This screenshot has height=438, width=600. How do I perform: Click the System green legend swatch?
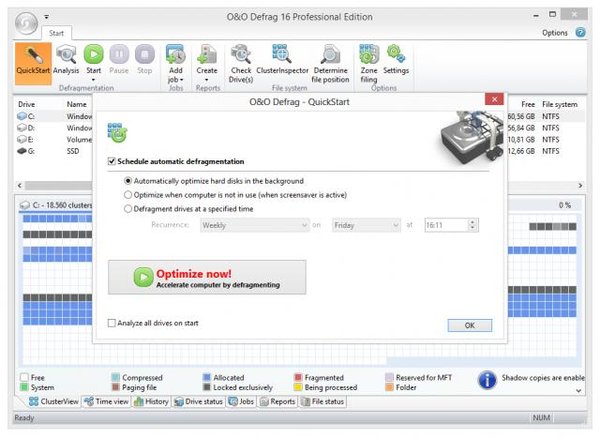pyautogui.click(x=24, y=387)
